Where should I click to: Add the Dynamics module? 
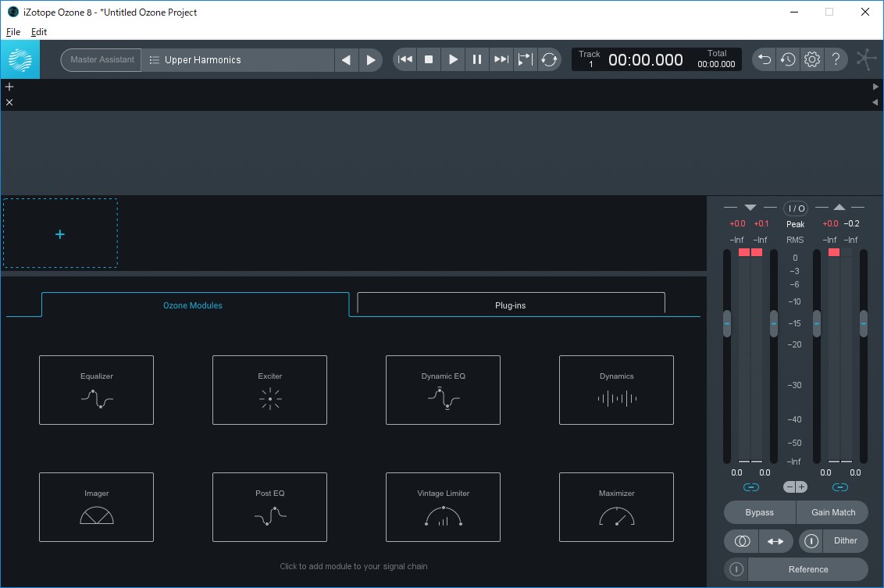(x=616, y=390)
